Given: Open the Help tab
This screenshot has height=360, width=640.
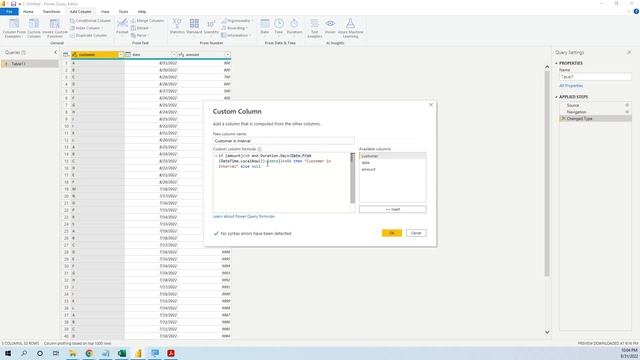Looking at the screenshot, I should (142, 12).
